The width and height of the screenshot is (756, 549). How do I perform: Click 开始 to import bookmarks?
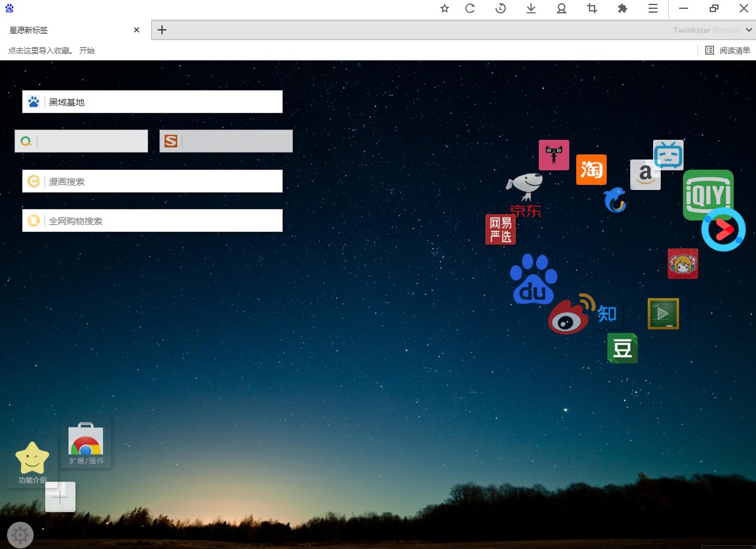tap(87, 50)
